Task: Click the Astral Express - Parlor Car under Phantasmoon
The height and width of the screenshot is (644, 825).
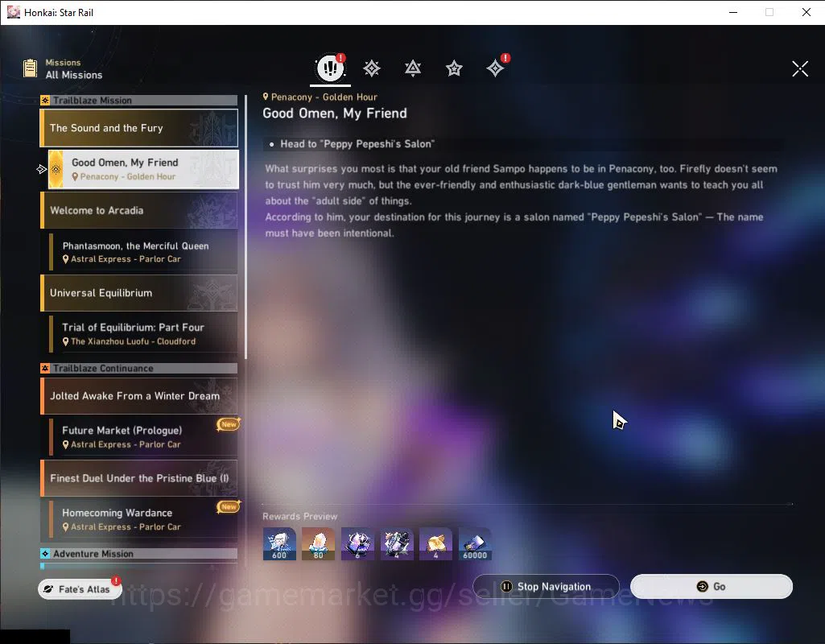Action: (x=126, y=259)
